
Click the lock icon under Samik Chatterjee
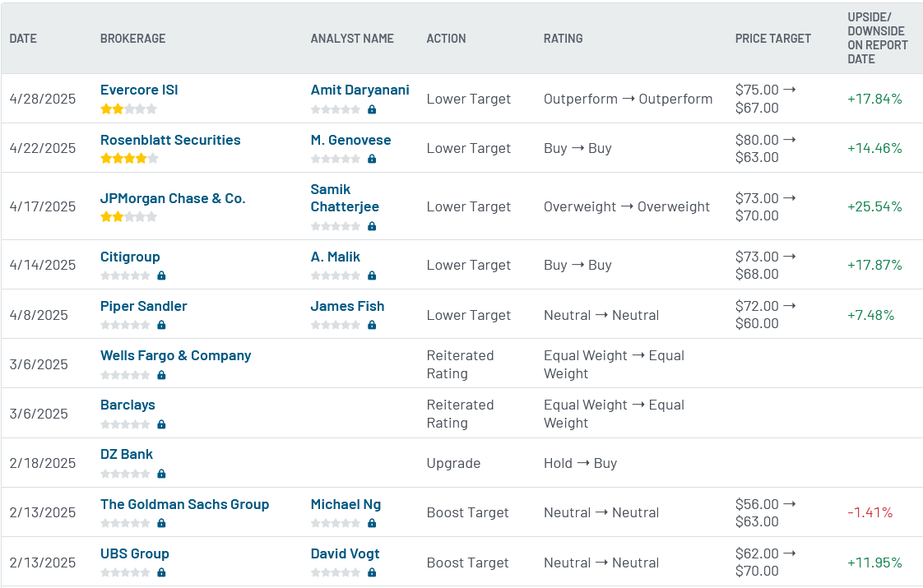pyautogui.click(x=372, y=227)
